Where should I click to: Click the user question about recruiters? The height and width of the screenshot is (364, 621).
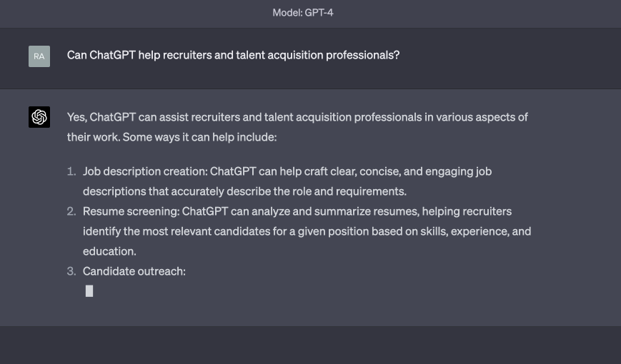233,55
